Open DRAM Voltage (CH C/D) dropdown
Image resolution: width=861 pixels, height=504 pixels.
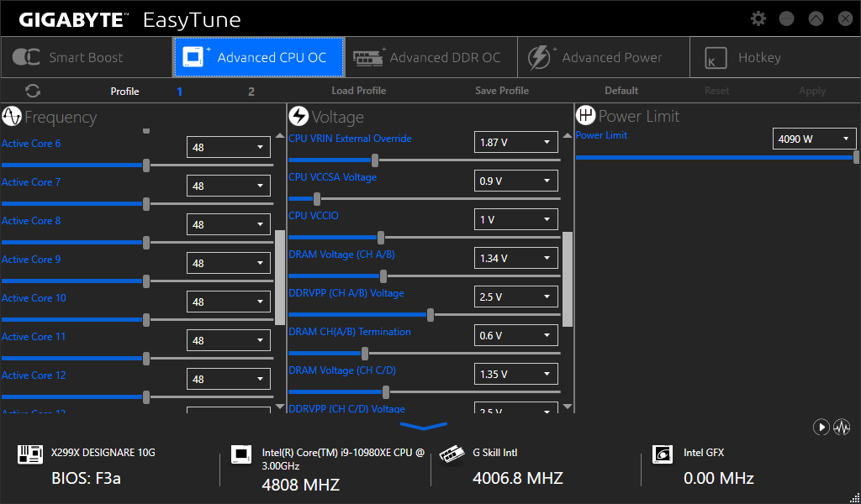[x=516, y=374]
